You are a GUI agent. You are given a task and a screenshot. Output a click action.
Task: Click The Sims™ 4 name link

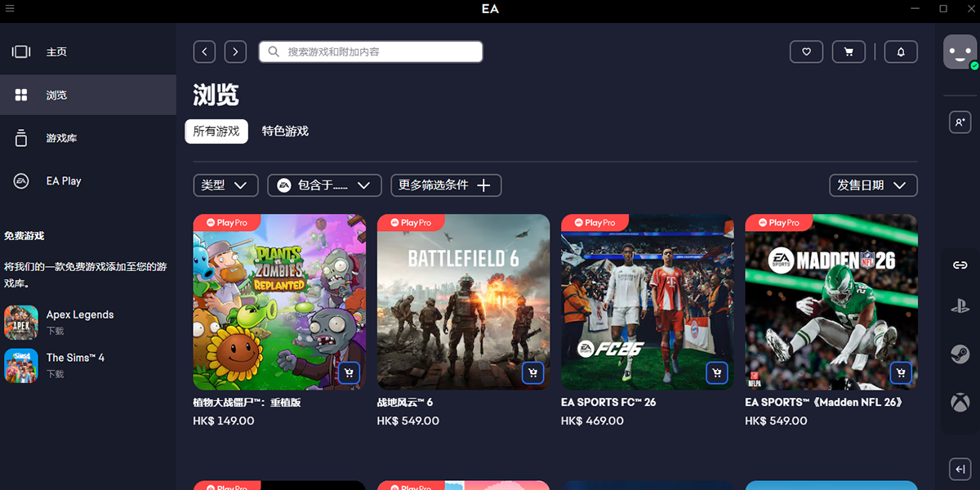point(75,358)
